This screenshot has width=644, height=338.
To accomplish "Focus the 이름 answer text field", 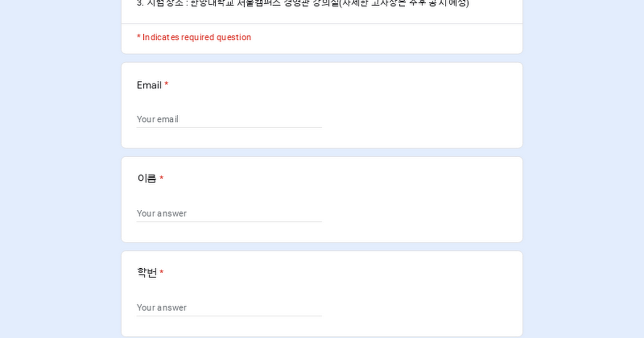I will tap(229, 213).
